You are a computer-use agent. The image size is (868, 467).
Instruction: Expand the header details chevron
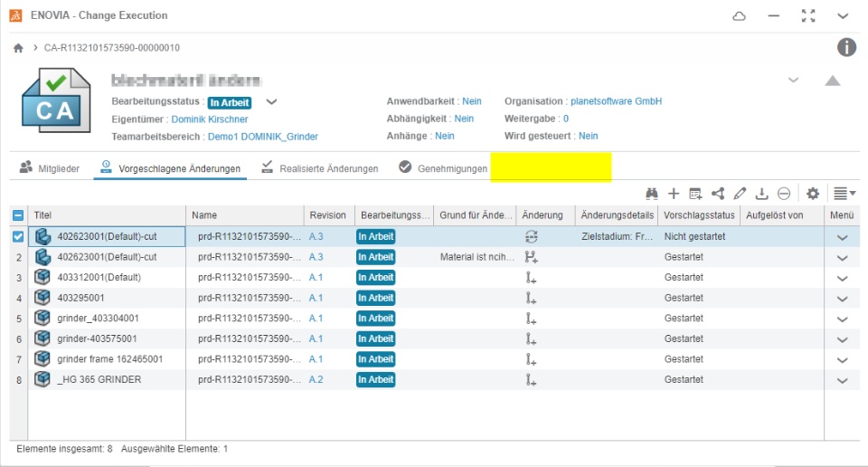point(793,81)
